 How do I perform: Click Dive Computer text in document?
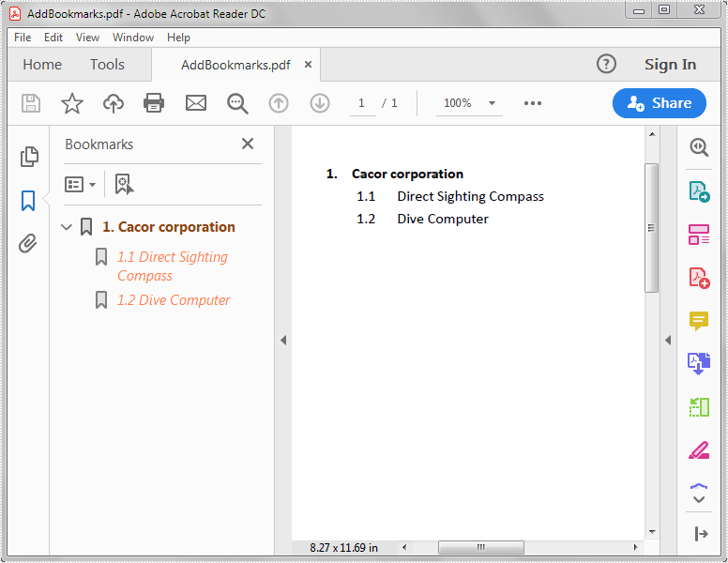coord(443,219)
